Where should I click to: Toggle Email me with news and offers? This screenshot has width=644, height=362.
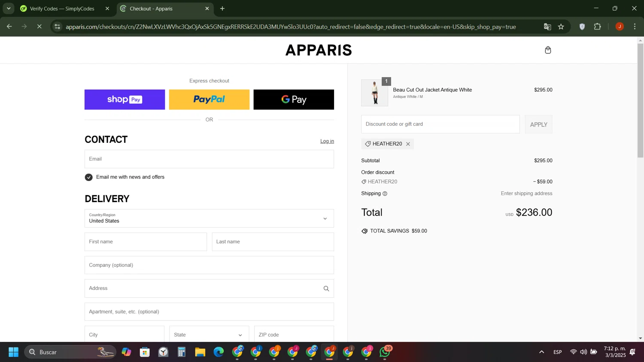pos(89,177)
